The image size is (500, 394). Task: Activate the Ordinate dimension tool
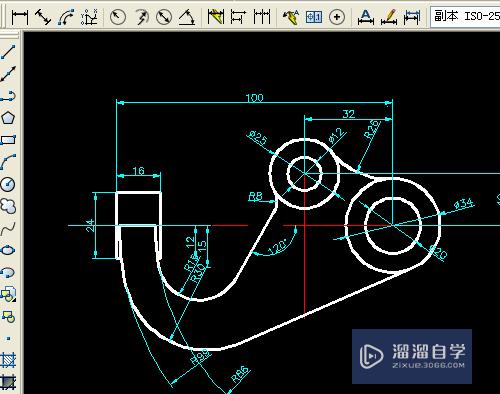coord(89,17)
